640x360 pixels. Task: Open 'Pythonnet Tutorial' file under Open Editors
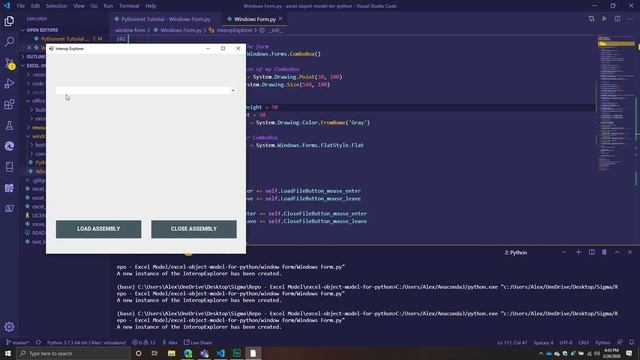point(65,39)
